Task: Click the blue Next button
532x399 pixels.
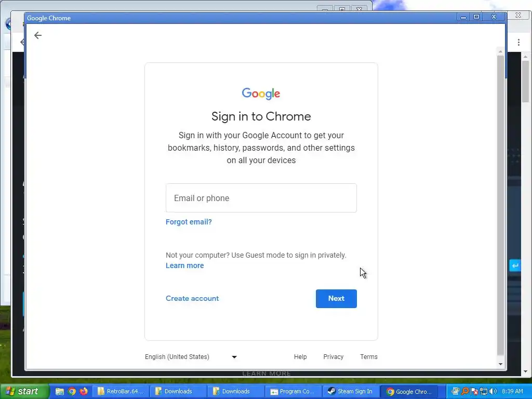Action: (x=336, y=299)
